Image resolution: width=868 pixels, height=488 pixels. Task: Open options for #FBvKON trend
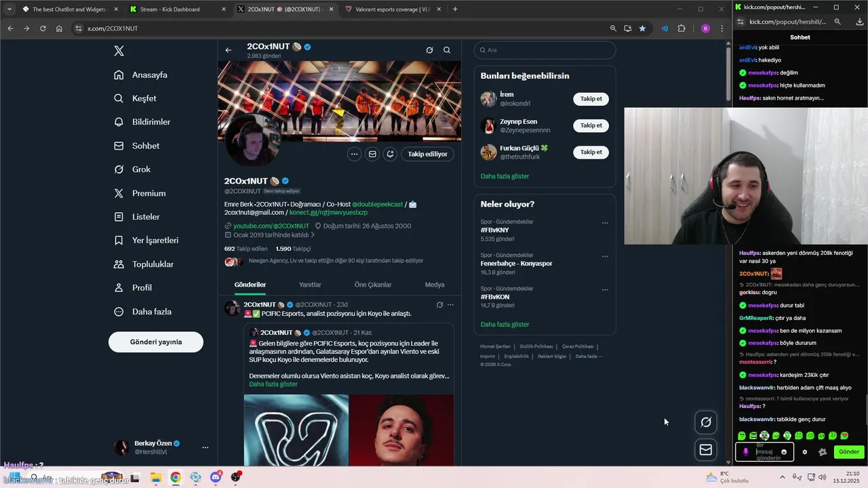(605, 289)
